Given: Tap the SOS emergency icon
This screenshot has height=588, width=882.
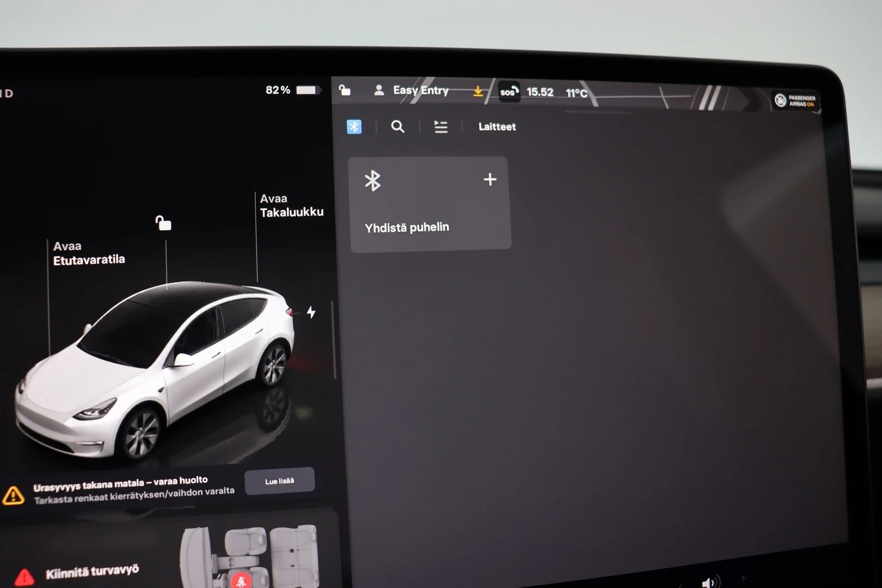Looking at the screenshot, I should (x=509, y=91).
